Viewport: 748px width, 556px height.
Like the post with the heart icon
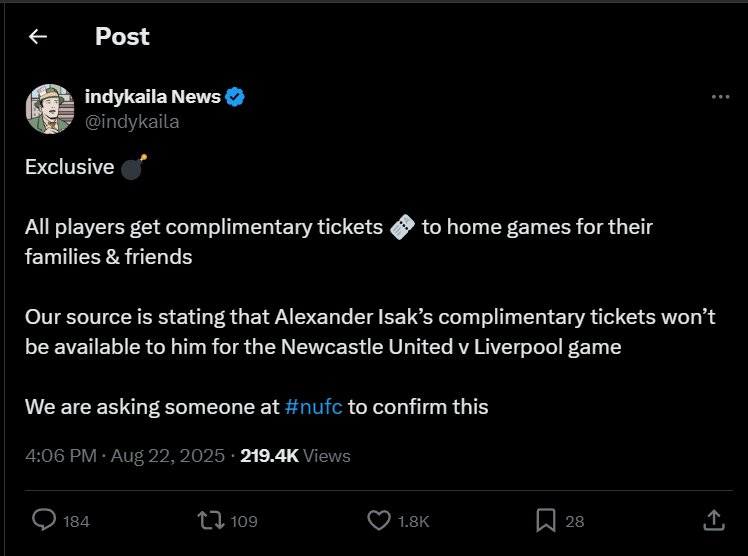[x=378, y=520]
